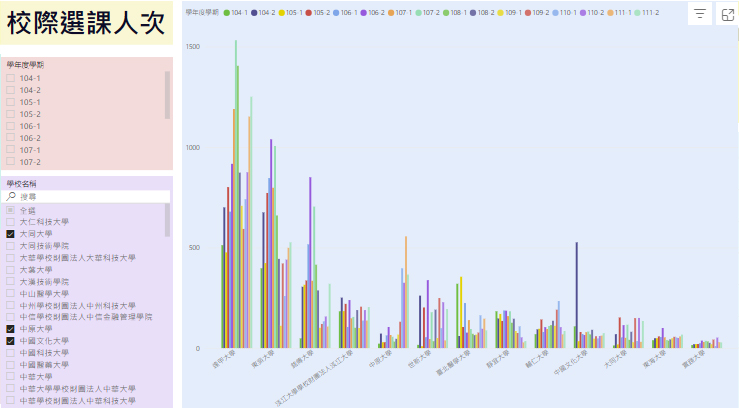Click the 學校名稱 slicer header
Screen dimensions: 739x408
click(23, 184)
